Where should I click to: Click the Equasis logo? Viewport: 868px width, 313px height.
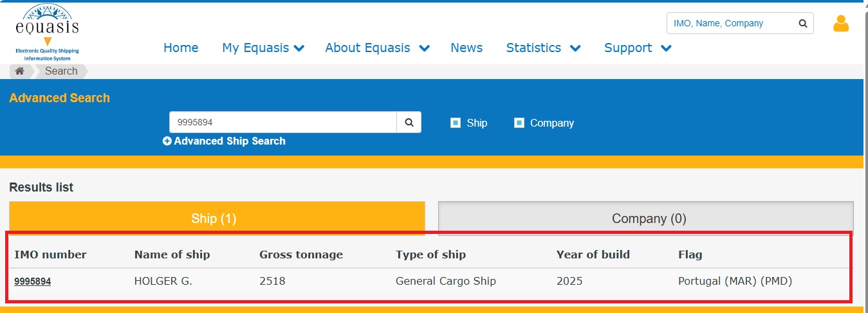coord(47,32)
